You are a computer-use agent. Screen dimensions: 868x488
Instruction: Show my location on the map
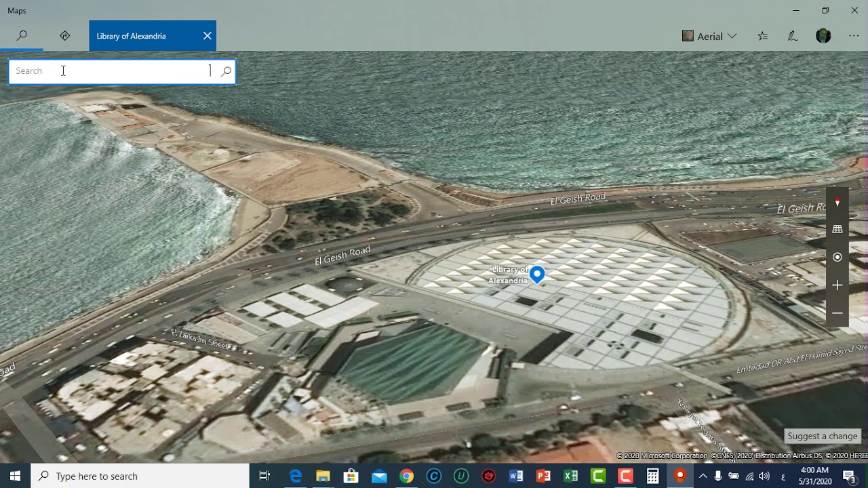(x=837, y=257)
